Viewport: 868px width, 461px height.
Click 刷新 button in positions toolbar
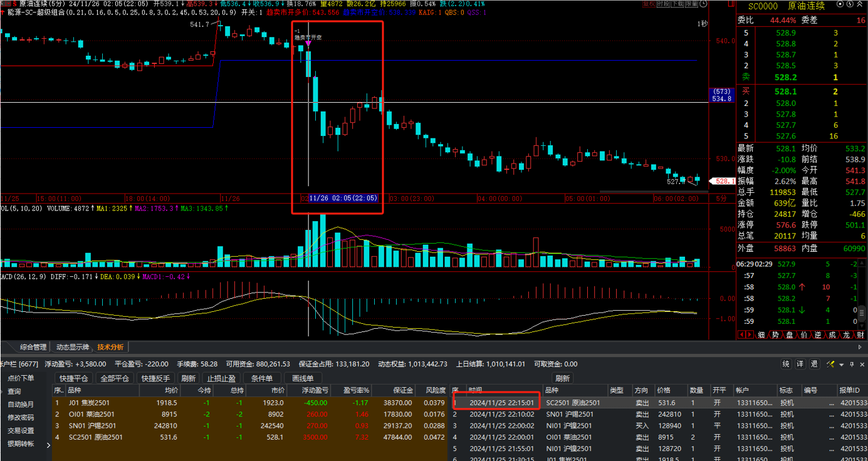tap(188, 378)
